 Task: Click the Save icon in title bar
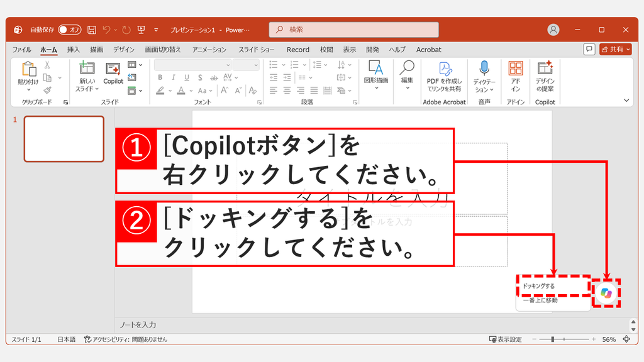(x=92, y=30)
